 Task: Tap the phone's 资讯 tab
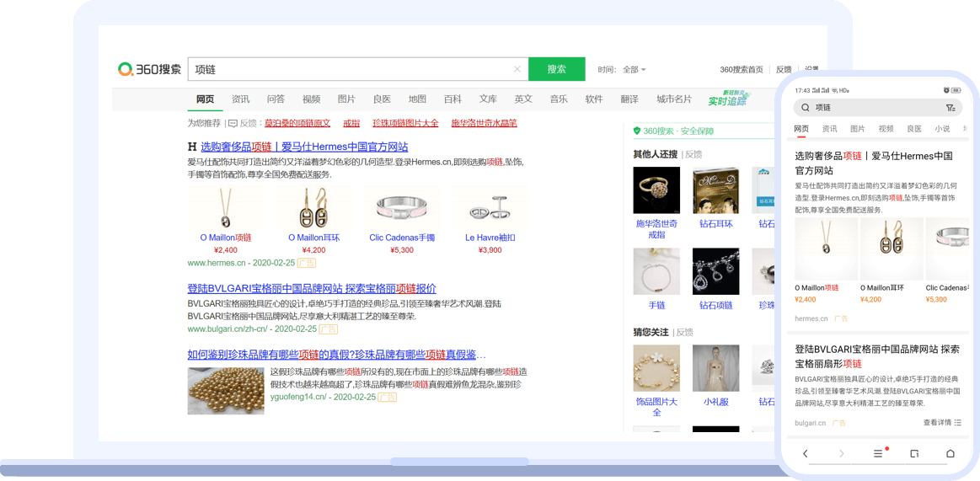pyautogui.click(x=830, y=129)
